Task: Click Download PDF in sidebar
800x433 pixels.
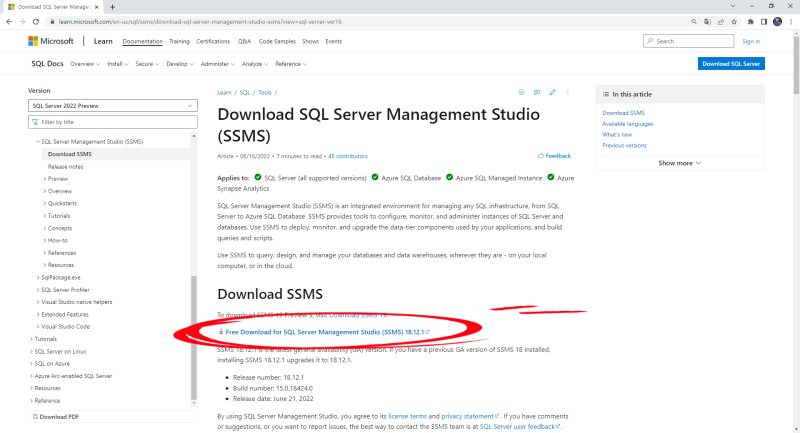Action: click(x=56, y=417)
